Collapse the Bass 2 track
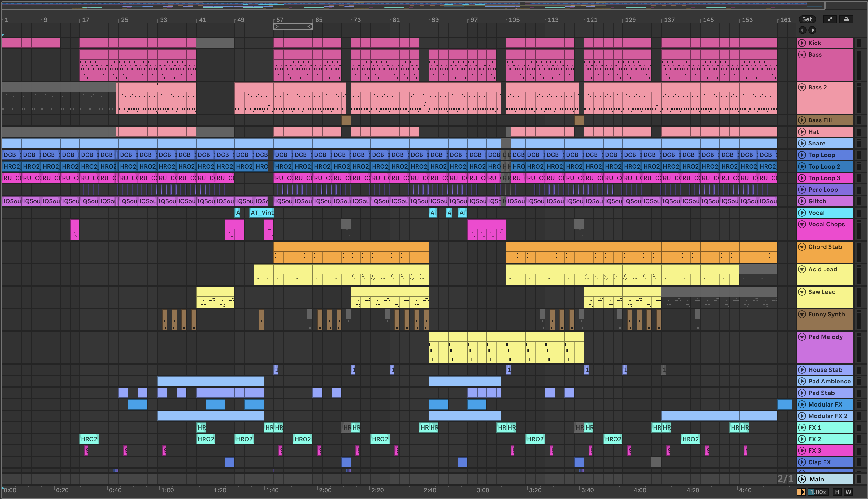This screenshot has height=499, width=868. coord(802,87)
